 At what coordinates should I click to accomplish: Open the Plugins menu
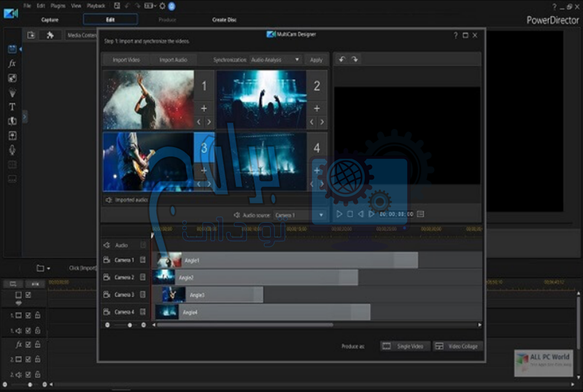coord(58,6)
